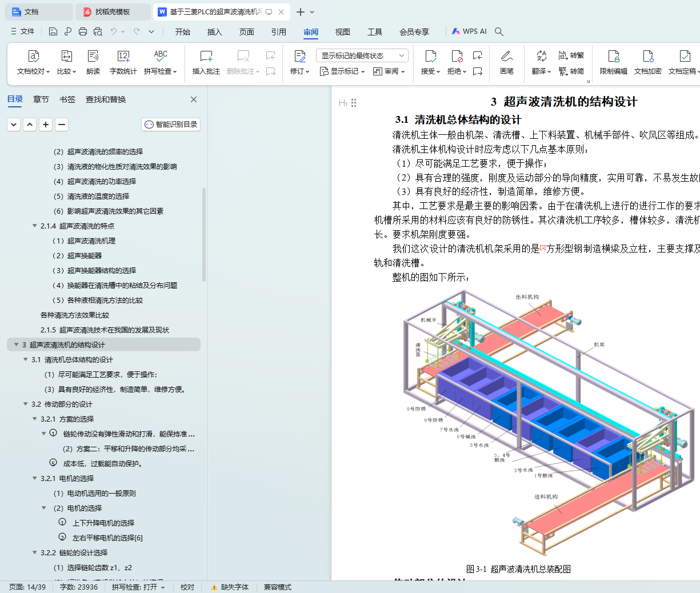Switch to the 书签 navigation tab
Screen dimensions: 700x593
pyautogui.click(x=67, y=99)
